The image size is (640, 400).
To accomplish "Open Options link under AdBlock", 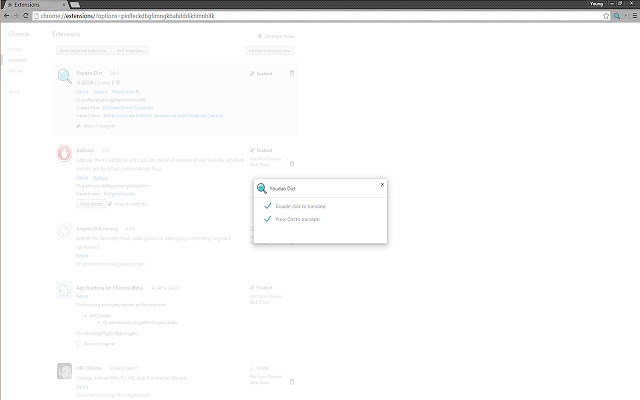I will point(100,178).
